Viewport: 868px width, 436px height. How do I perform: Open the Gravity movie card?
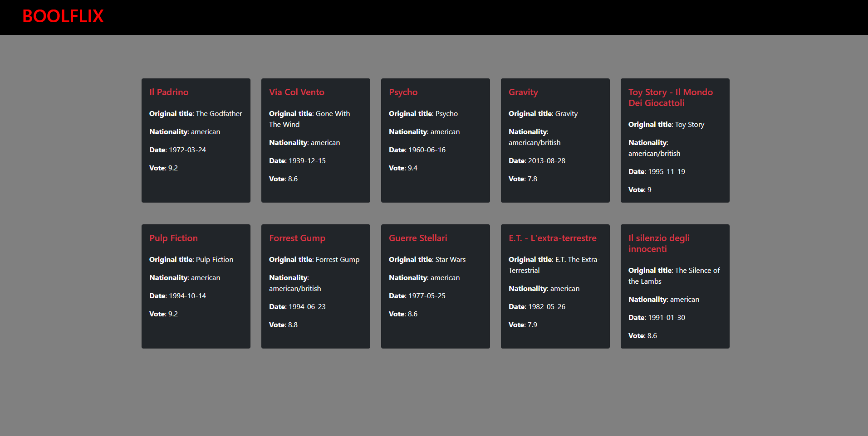click(555, 140)
